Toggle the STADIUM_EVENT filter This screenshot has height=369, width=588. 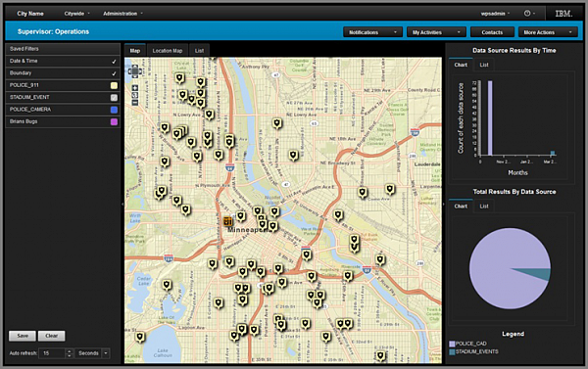pos(114,98)
